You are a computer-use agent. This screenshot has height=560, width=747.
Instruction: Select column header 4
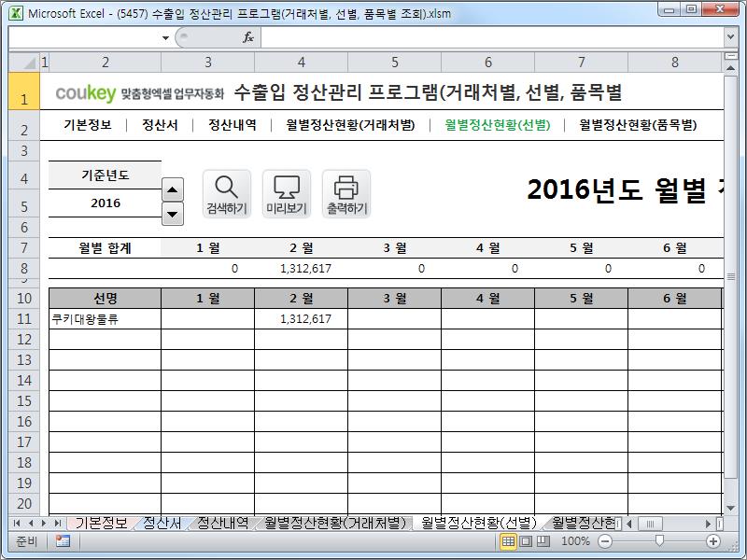pyautogui.click(x=301, y=63)
